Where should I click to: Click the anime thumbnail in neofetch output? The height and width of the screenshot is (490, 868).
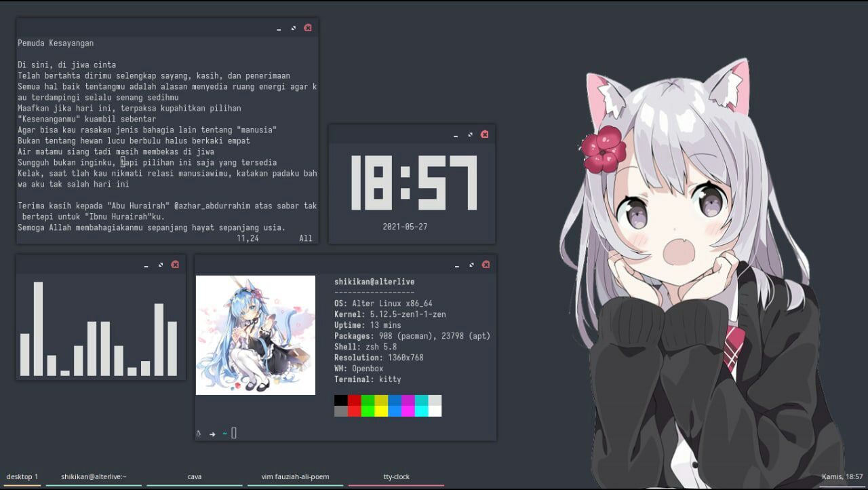point(256,335)
